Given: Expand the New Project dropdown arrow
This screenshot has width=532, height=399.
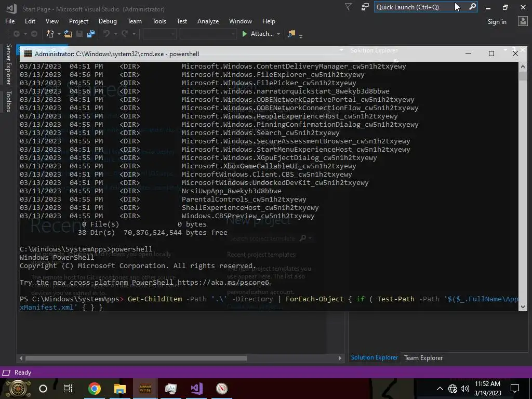Looking at the screenshot, I should coord(59,34).
